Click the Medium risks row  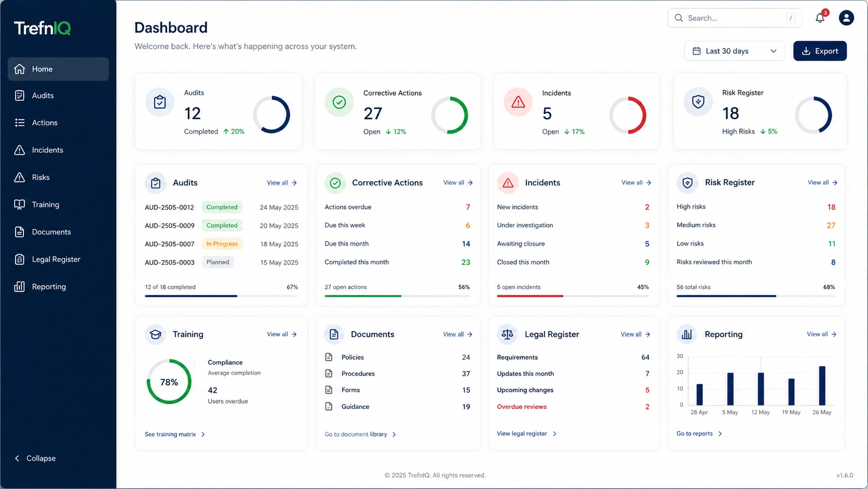[756, 225]
